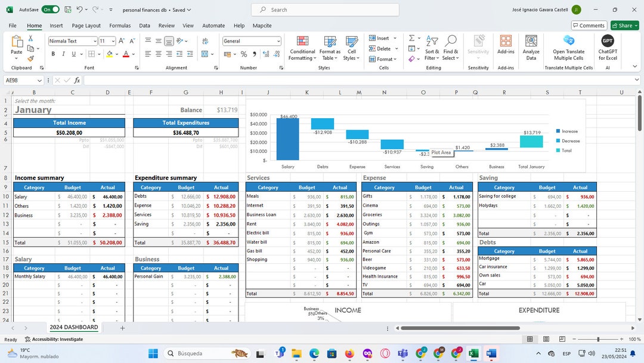Open the General number format dropdown

click(x=277, y=41)
